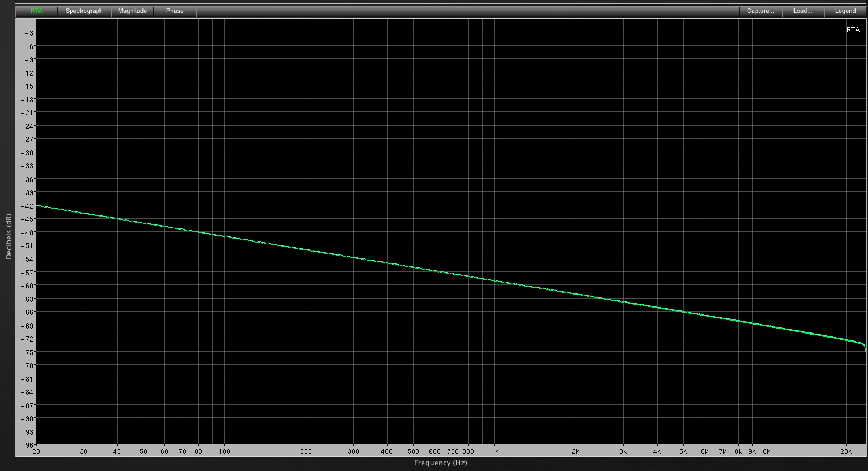Click the 20k frequency axis label

[846, 452]
